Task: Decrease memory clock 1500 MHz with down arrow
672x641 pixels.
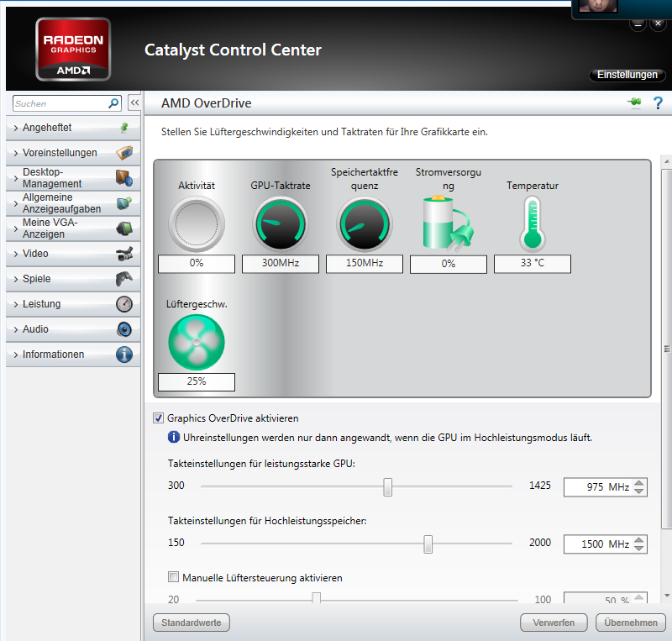Action: (638, 548)
